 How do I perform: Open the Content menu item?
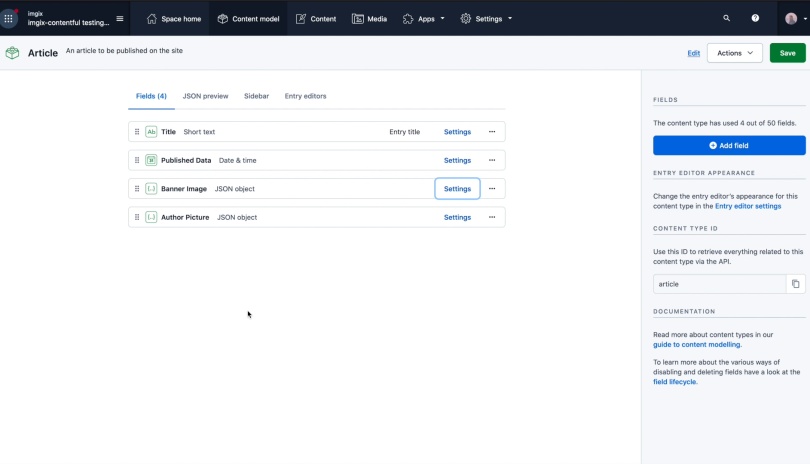[x=316, y=19]
